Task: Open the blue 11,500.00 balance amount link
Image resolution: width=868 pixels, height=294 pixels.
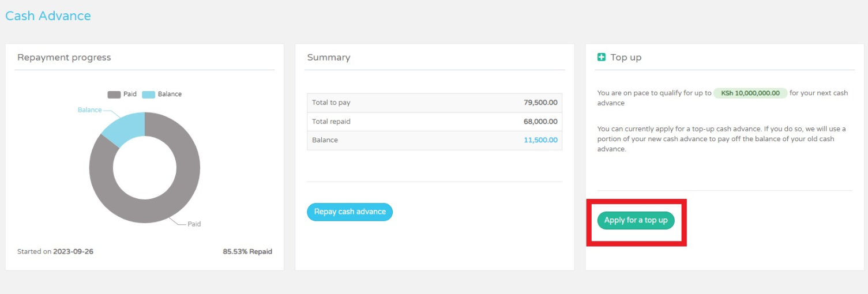Action: (x=540, y=140)
